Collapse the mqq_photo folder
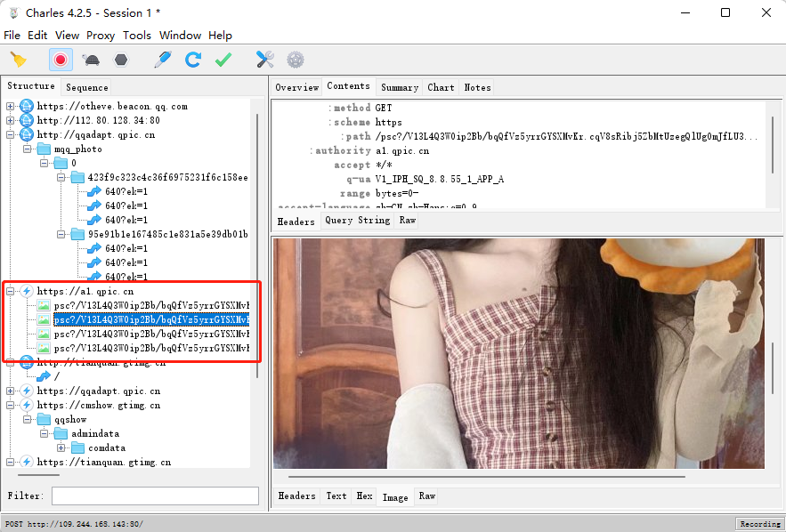This screenshot has height=532, width=786. click(28, 149)
